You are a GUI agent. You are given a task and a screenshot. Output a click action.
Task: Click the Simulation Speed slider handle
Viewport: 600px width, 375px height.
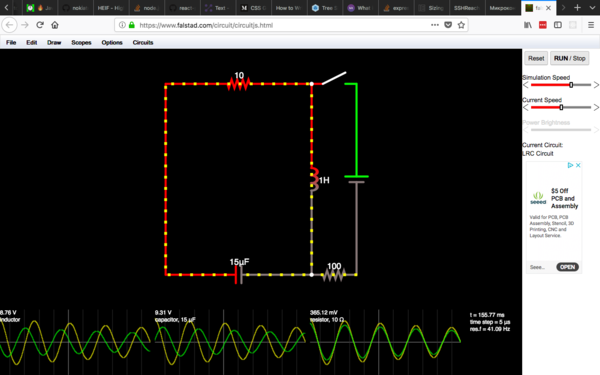pyautogui.click(x=571, y=85)
